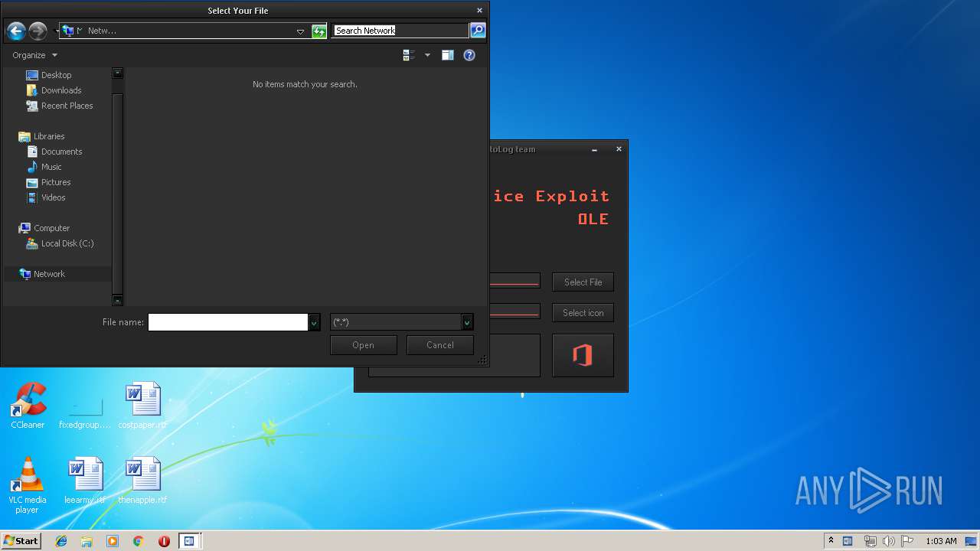
Task: Click the File name text box
Action: pyautogui.click(x=227, y=322)
